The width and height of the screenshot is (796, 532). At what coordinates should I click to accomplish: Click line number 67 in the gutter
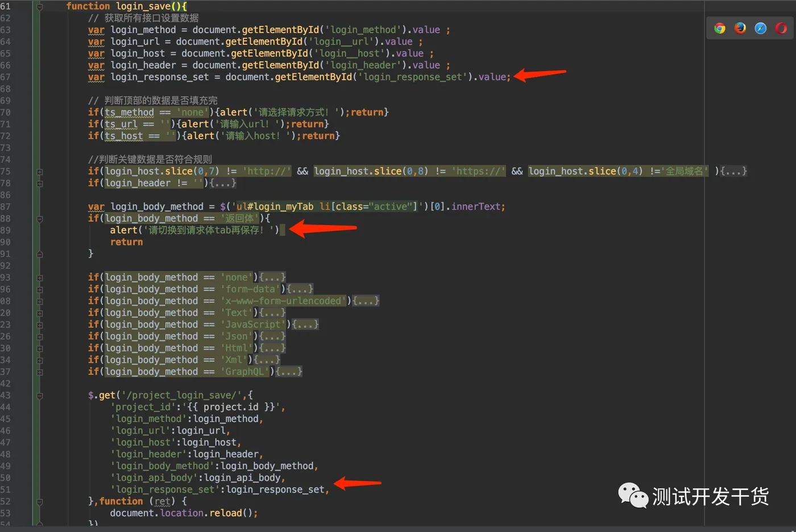(x=6, y=77)
